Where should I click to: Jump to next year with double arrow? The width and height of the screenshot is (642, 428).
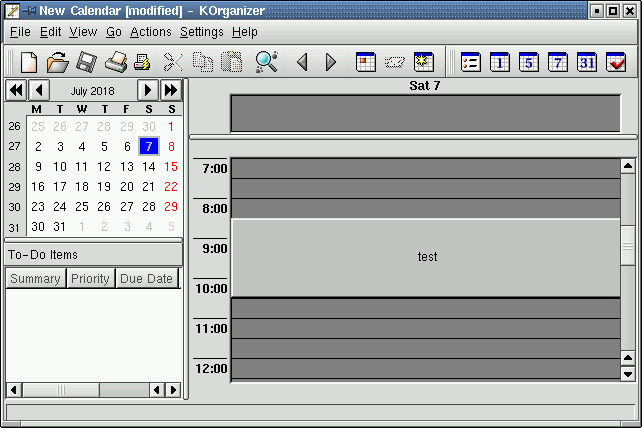click(171, 90)
